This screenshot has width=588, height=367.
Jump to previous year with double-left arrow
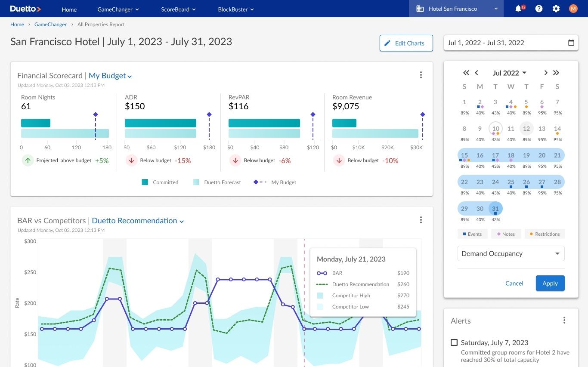coord(466,73)
